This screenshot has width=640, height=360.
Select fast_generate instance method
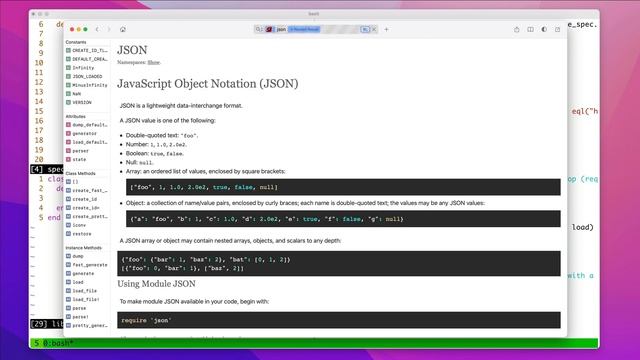pos(87,265)
